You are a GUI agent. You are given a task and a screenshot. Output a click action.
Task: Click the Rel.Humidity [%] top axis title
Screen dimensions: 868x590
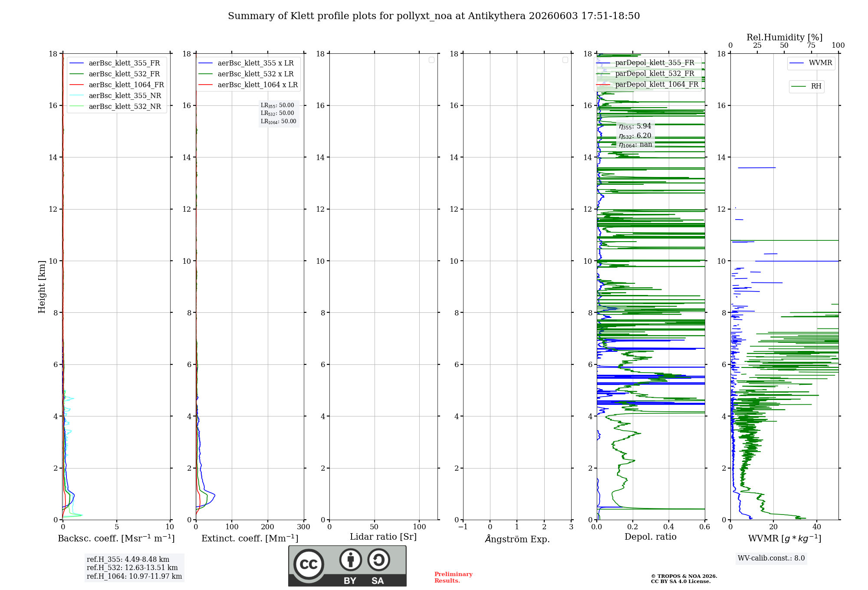pyautogui.click(x=784, y=37)
